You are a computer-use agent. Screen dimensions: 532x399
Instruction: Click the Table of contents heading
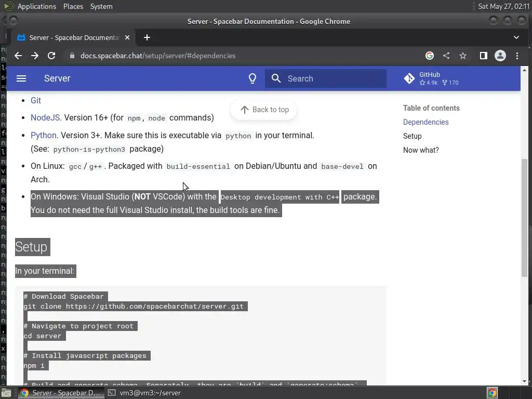[431, 108]
